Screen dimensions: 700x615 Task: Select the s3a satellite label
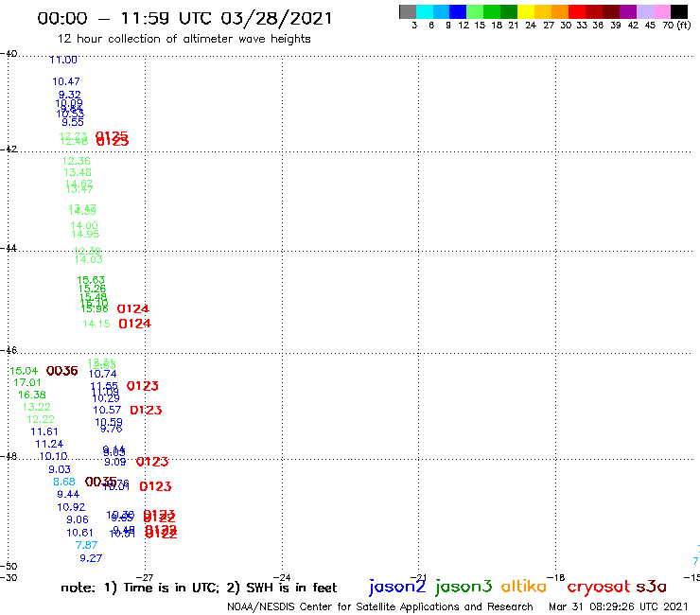point(651,587)
